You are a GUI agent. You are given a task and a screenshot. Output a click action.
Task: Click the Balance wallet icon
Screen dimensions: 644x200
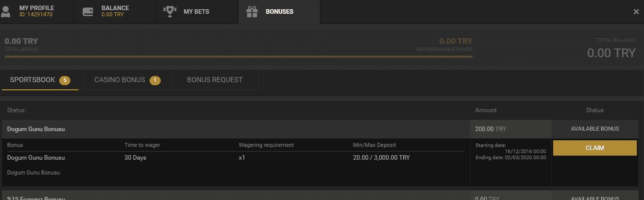click(x=88, y=11)
